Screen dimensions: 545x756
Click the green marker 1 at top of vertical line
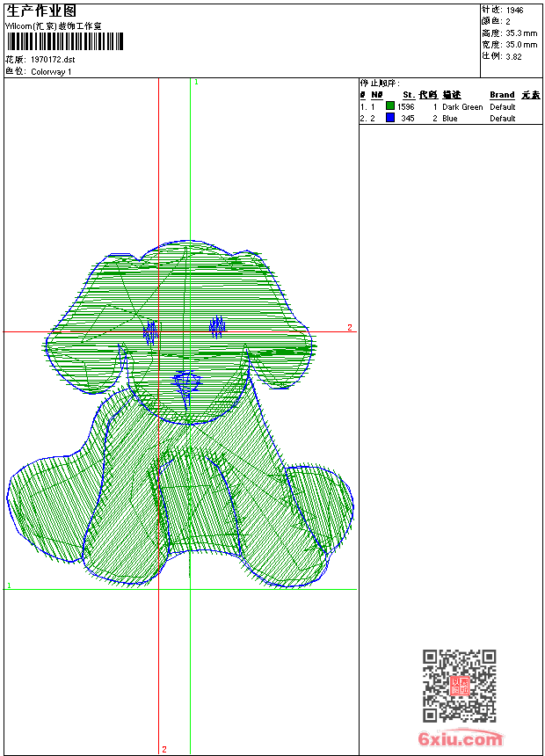pos(196,82)
